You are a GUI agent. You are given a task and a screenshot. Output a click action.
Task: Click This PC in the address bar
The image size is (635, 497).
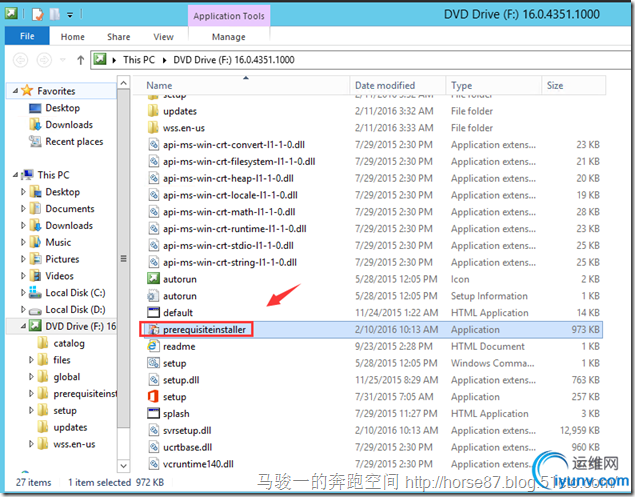(x=139, y=60)
